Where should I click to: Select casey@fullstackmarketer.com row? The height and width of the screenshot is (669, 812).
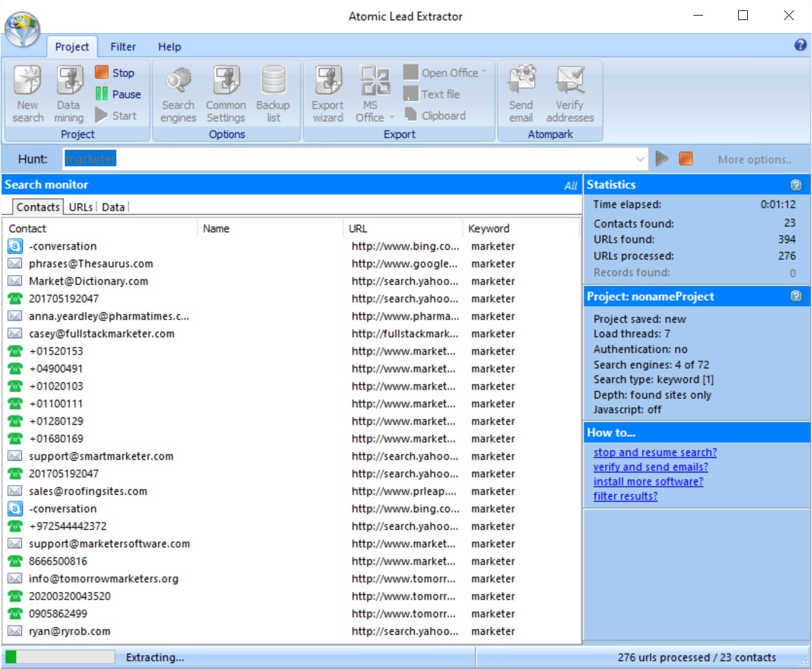coord(292,334)
